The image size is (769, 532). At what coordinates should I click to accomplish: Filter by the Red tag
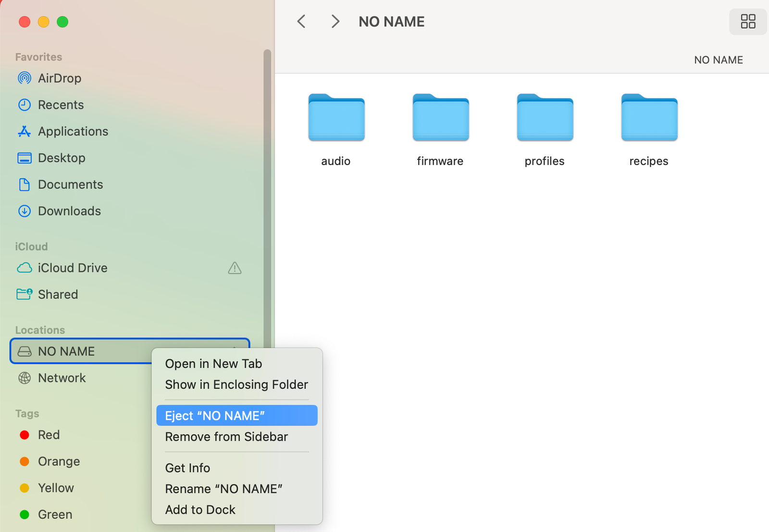point(81,435)
